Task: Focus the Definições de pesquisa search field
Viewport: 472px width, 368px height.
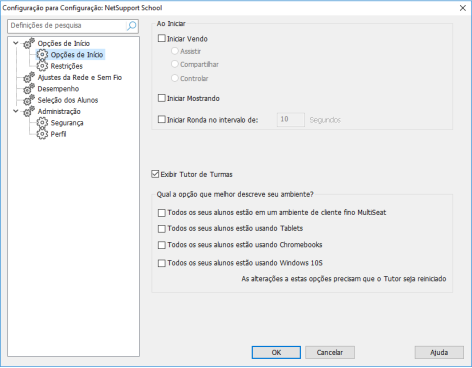Action: (67, 26)
